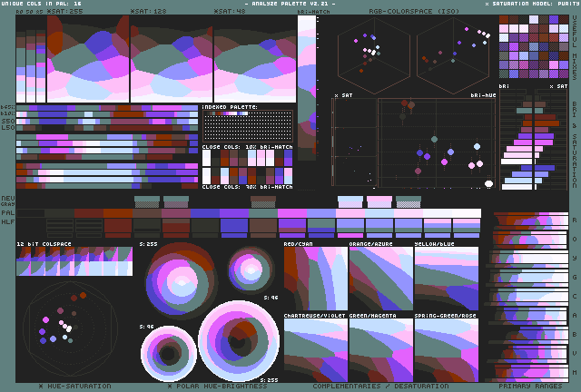Open the Chartreuse/Violet complementary panel
Viewport: 581px width, 392px height.
click(316, 350)
